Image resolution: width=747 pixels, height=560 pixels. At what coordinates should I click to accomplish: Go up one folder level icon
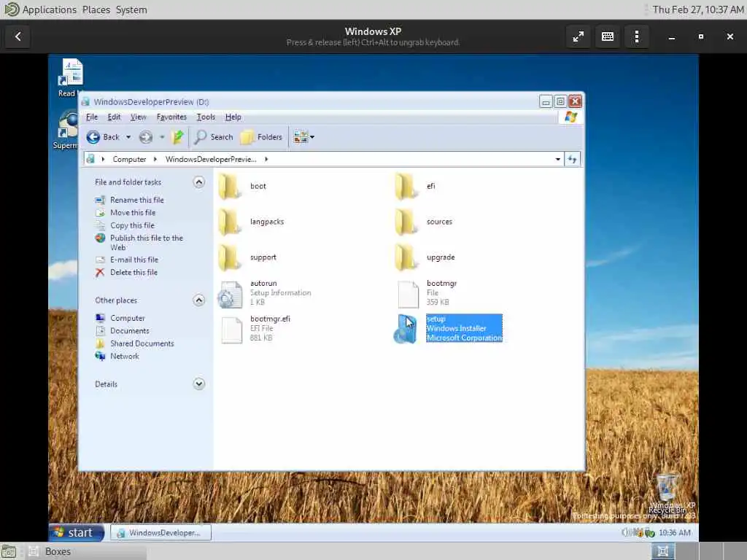coord(178,137)
